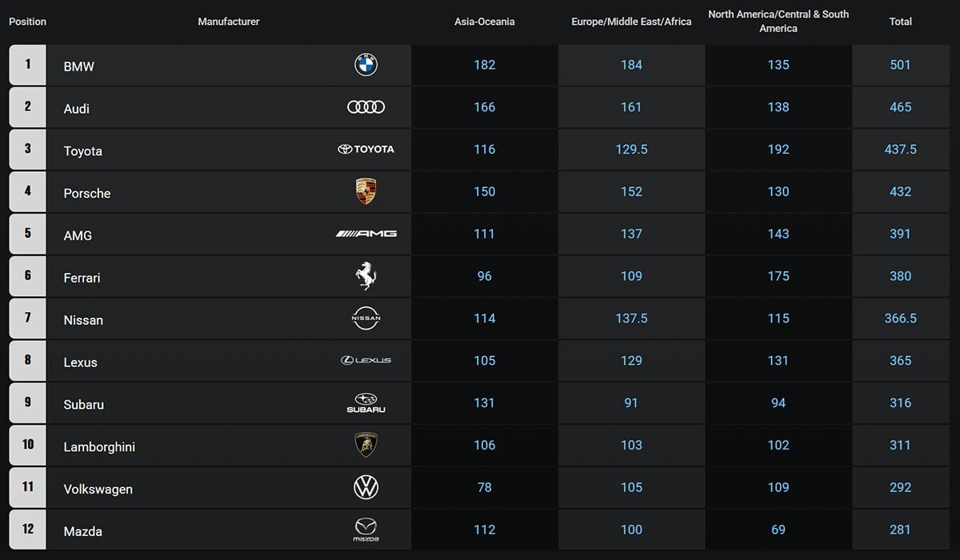The image size is (960, 560).
Task: Click the position 1 badge
Action: pos(28,64)
